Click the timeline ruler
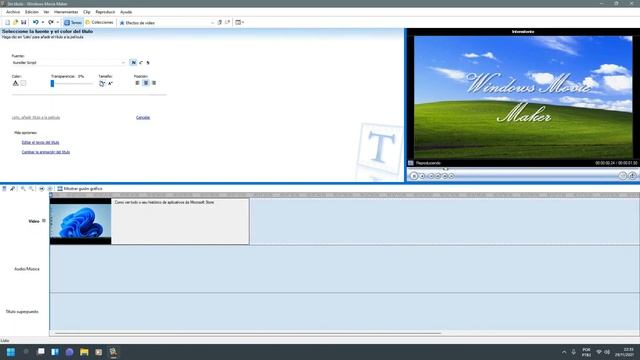This screenshot has width=640, height=360. point(344,195)
